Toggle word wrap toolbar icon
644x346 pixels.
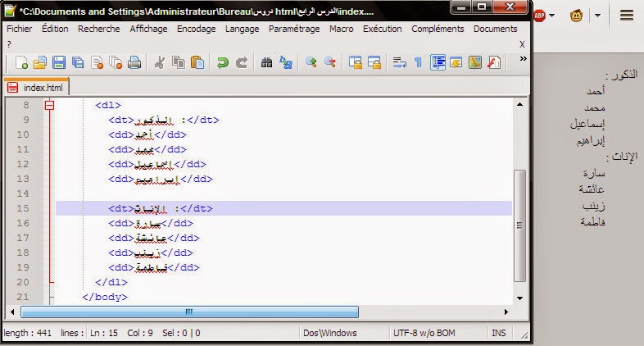point(399,62)
